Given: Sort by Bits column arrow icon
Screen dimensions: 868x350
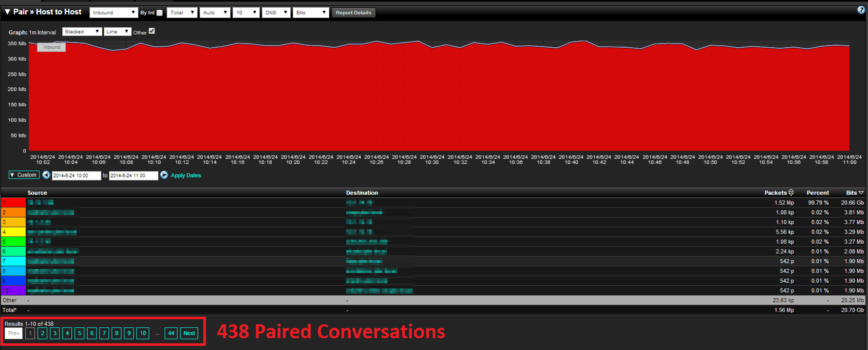Looking at the screenshot, I should tap(861, 193).
